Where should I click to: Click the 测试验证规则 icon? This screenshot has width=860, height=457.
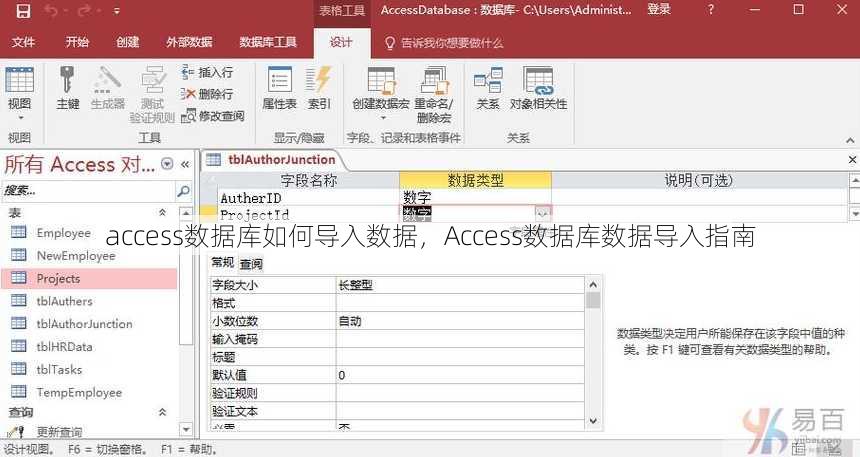coord(152,81)
